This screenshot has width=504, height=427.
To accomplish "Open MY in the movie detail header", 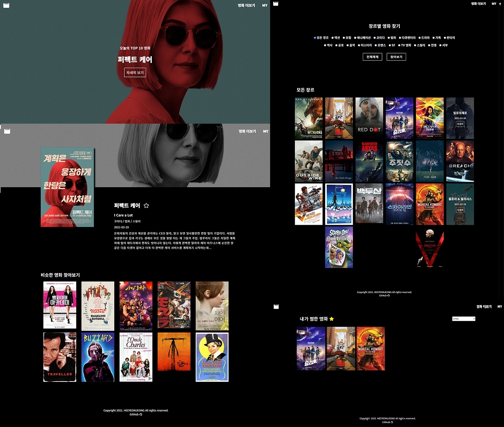I will pyautogui.click(x=266, y=131).
